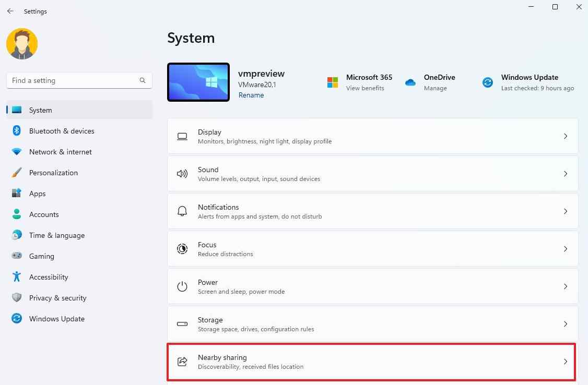Open the Sound speaker icon
This screenshot has width=588, height=385.
tap(182, 174)
